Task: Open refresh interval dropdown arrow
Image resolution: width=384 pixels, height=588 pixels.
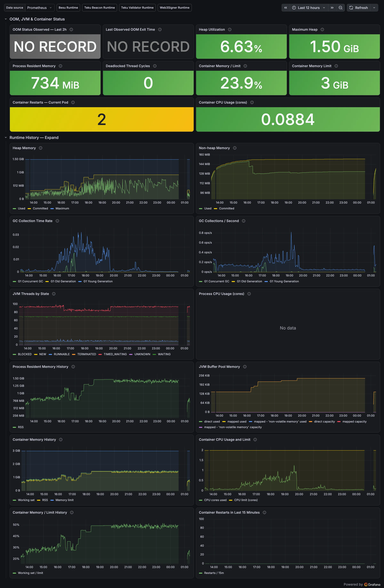Action: [x=374, y=8]
